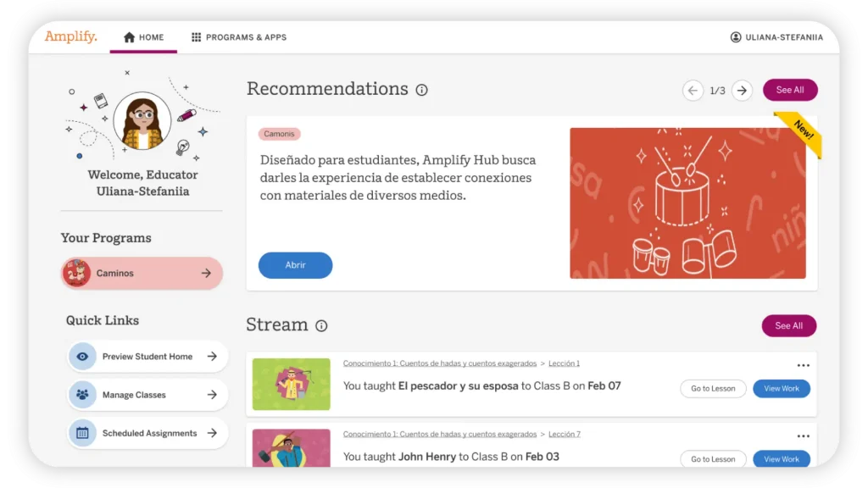Viewport: 868px width, 488px height.
Task: Click the ULIANA-STEFANIIA username
Action: [784, 37]
